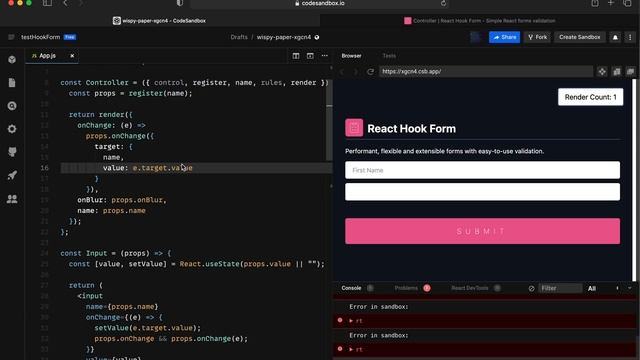Open the vertical dots menu in header
640x360 pixels.
(630, 37)
